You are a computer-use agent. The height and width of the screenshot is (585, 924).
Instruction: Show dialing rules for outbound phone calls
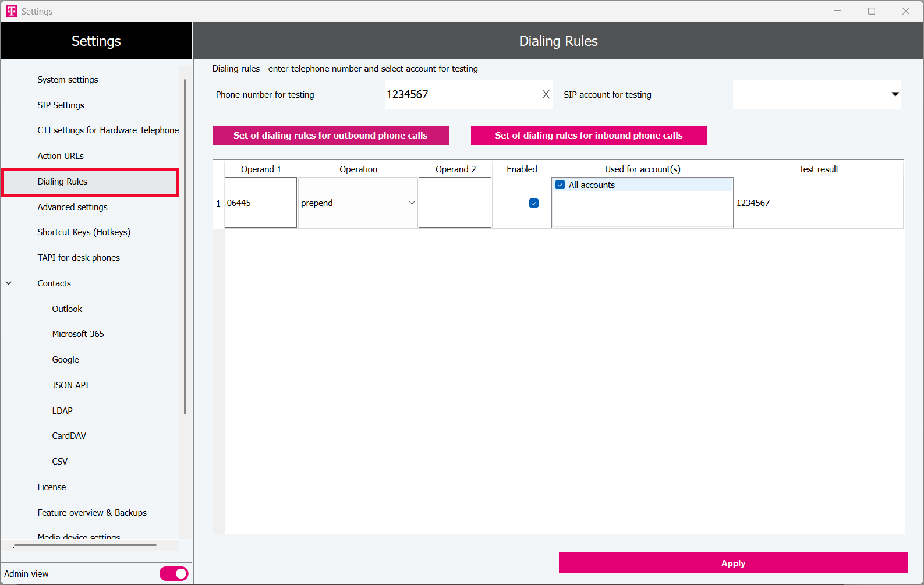pyautogui.click(x=330, y=136)
